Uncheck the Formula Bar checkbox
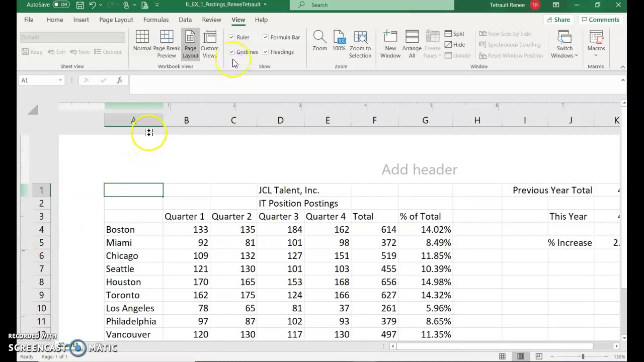 (266, 37)
